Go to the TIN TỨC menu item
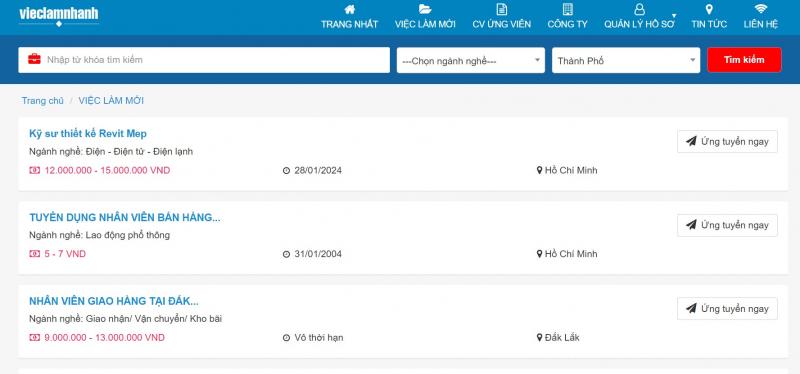The width and height of the screenshot is (800, 374). (x=709, y=24)
